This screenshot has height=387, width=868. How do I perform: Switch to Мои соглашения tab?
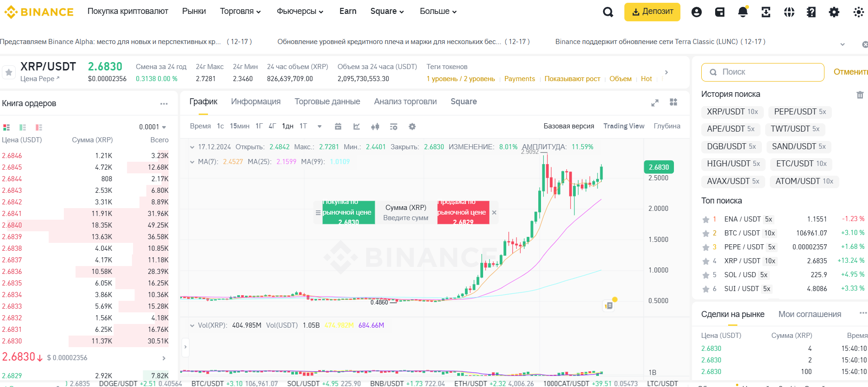click(x=810, y=314)
